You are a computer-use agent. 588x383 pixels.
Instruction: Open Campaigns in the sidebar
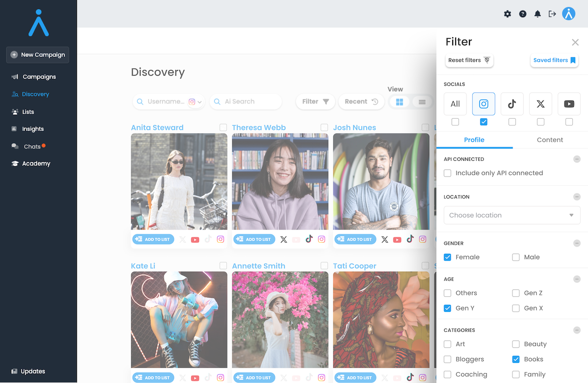tap(39, 77)
